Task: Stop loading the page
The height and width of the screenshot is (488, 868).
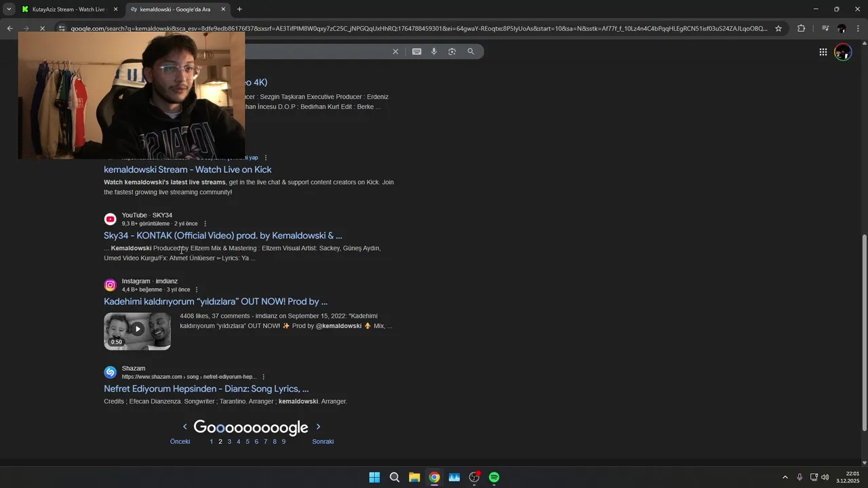Action: 42,28
